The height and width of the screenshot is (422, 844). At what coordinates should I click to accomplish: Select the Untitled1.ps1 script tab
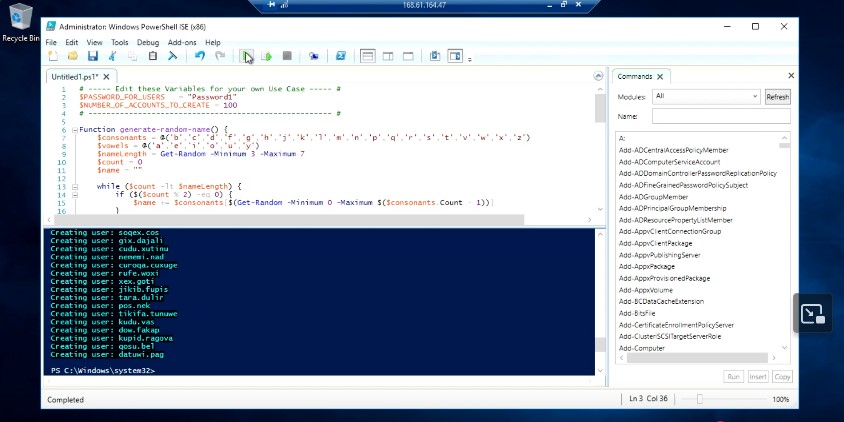75,76
